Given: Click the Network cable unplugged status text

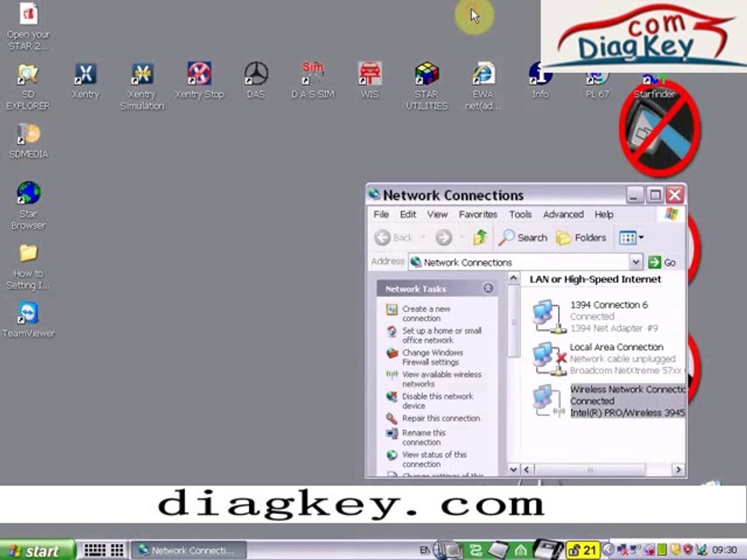Looking at the screenshot, I should (622, 359).
